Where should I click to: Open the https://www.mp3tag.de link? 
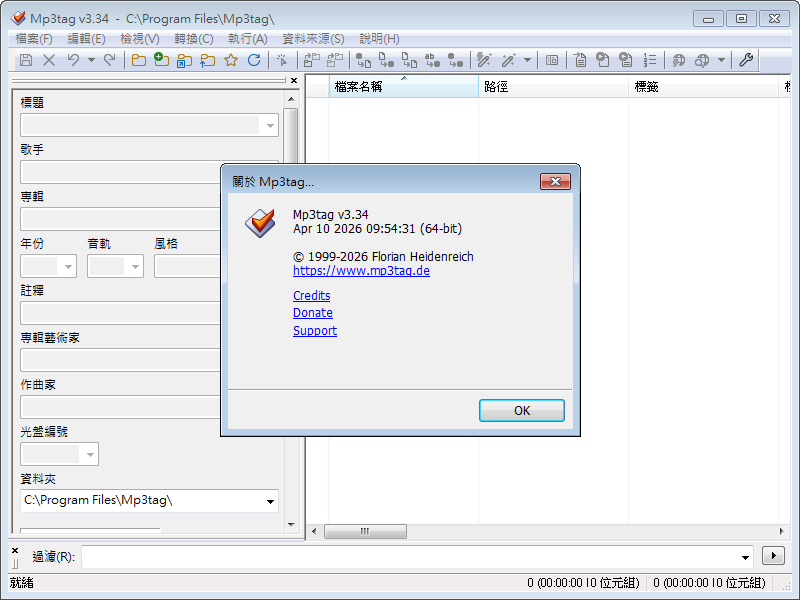pyautogui.click(x=361, y=270)
